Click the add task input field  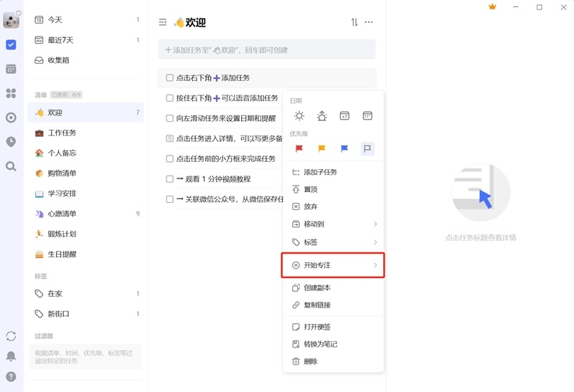coord(267,49)
